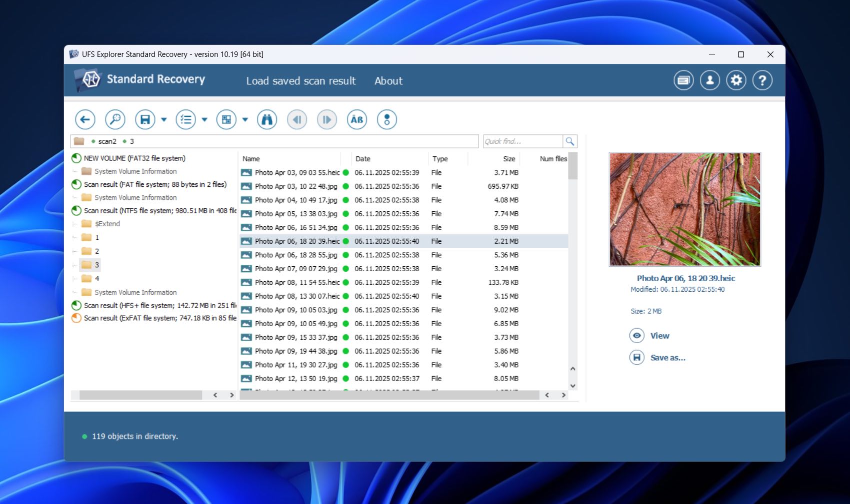The image size is (850, 504).
Task: Expand the view mode dropdown next to grid icon
Action: click(x=244, y=120)
